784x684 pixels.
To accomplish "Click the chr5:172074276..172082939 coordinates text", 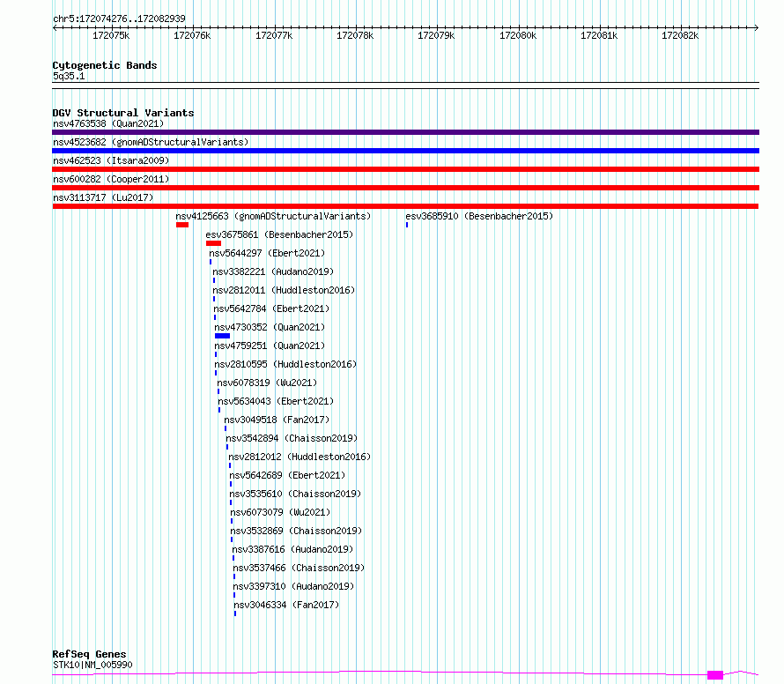I will (x=120, y=19).
